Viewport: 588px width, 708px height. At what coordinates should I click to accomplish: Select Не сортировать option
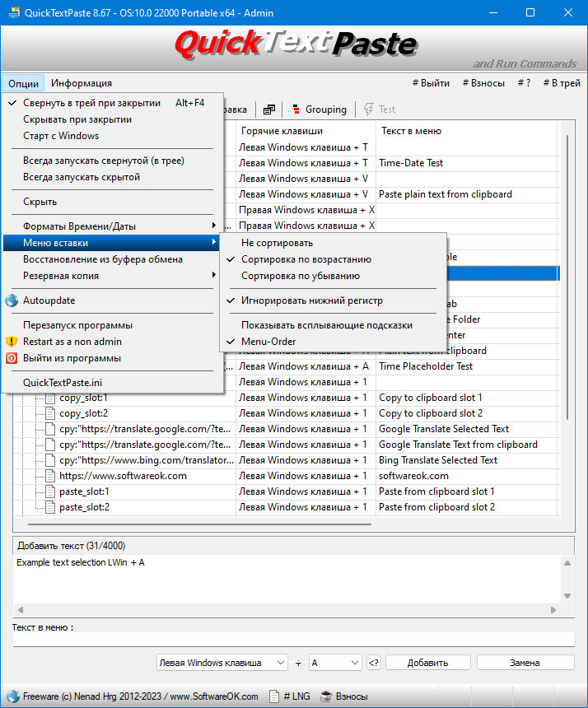334,243
